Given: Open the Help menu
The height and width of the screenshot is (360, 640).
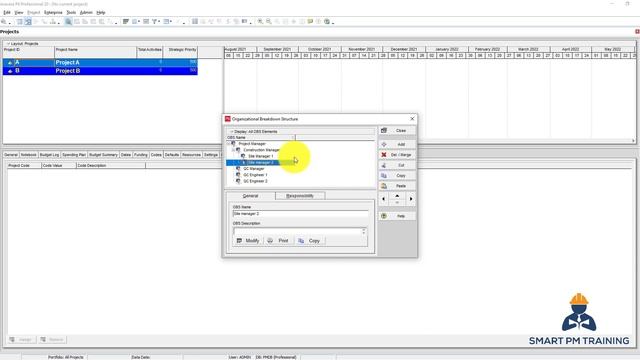Looking at the screenshot, I should (x=101, y=13).
